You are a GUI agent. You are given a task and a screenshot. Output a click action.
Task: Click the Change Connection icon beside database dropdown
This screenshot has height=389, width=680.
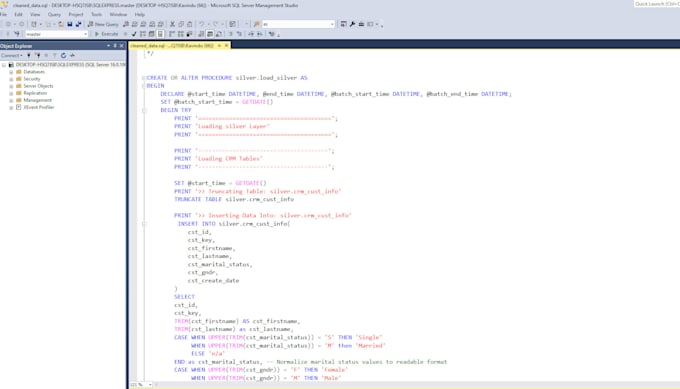coord(17,34)
